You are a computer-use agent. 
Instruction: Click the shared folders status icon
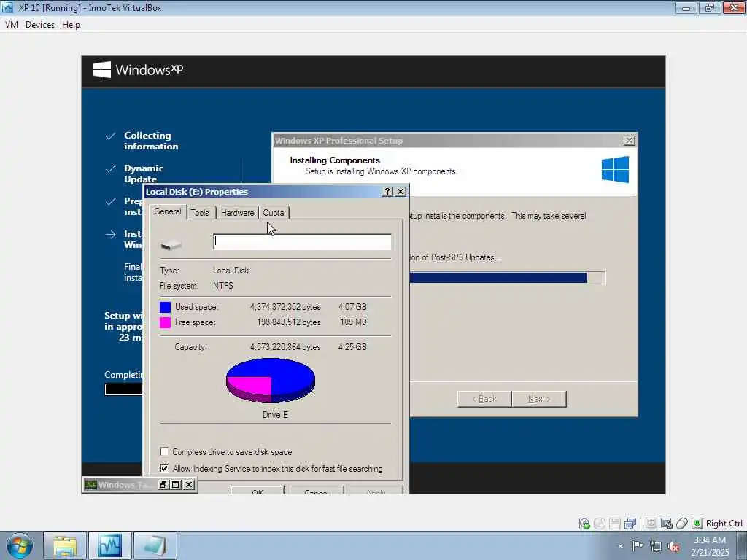coord(651,524)
